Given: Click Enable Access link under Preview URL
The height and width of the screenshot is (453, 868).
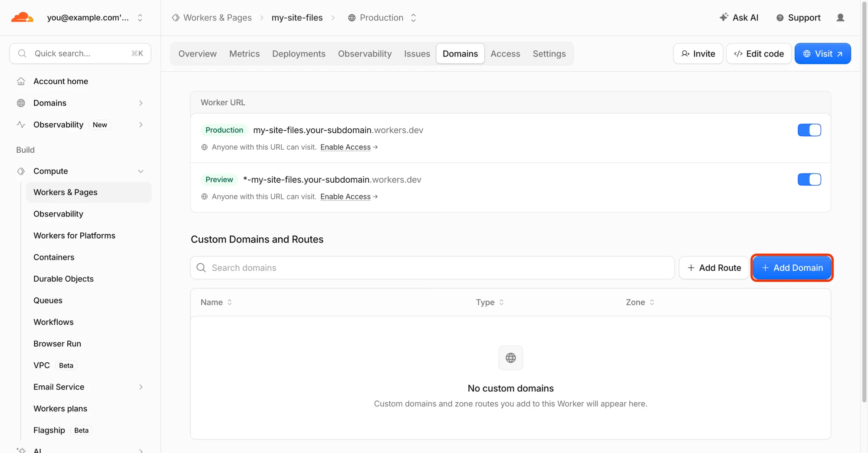Looking at the screenshot, I should (x=349, y=197).
